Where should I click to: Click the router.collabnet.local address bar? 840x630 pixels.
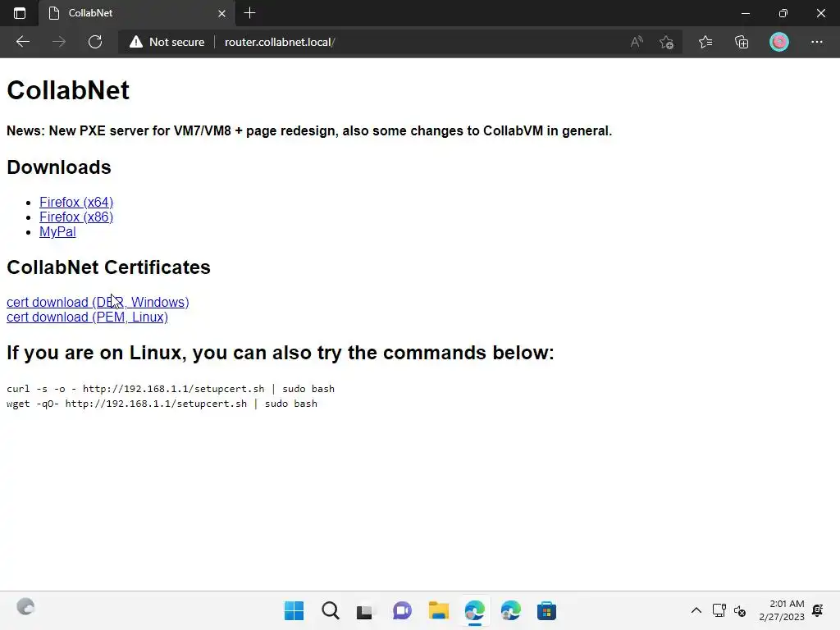(280, 42)
